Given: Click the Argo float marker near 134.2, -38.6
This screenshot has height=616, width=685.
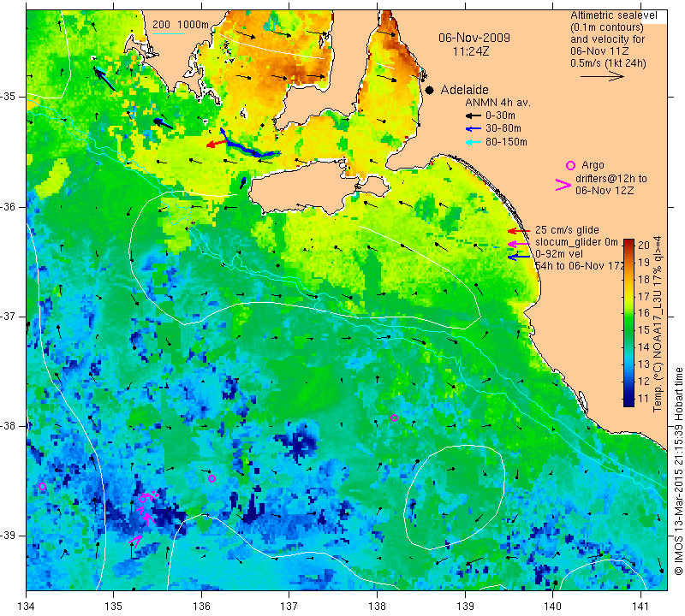Looking at the screenshot, I should pyautogui.click(x=42, y=486).
